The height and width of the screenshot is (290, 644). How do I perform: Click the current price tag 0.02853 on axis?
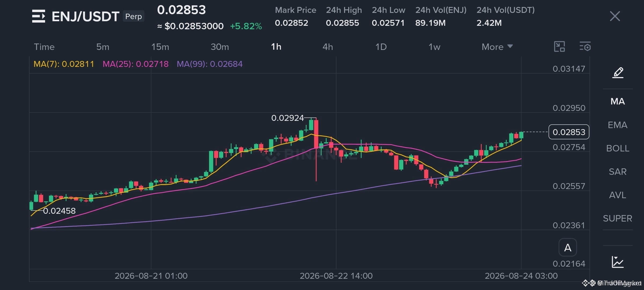click(569, 132)
